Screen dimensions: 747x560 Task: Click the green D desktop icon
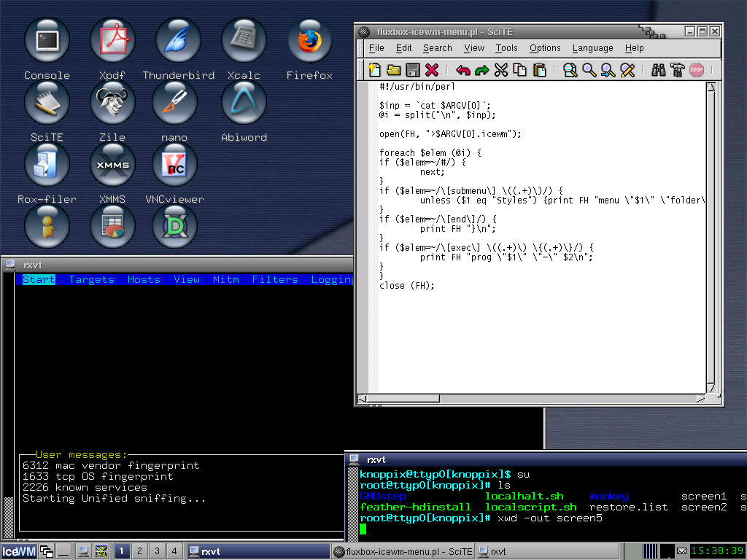click(x=174, y=226)
